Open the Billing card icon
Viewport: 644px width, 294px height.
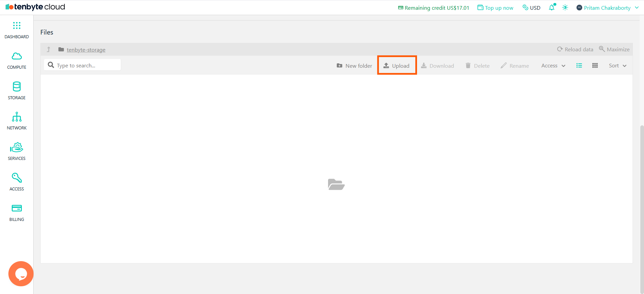pyautogui.click(x=16, y=208)
